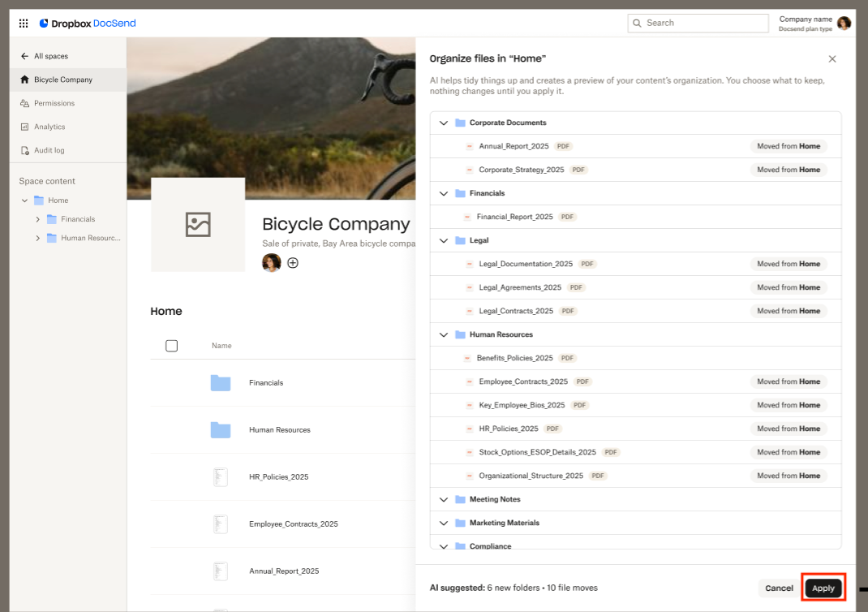Toggle the select-all checkbox in Home list
This screenshot has width=868, height=612.
coord(171,346)
